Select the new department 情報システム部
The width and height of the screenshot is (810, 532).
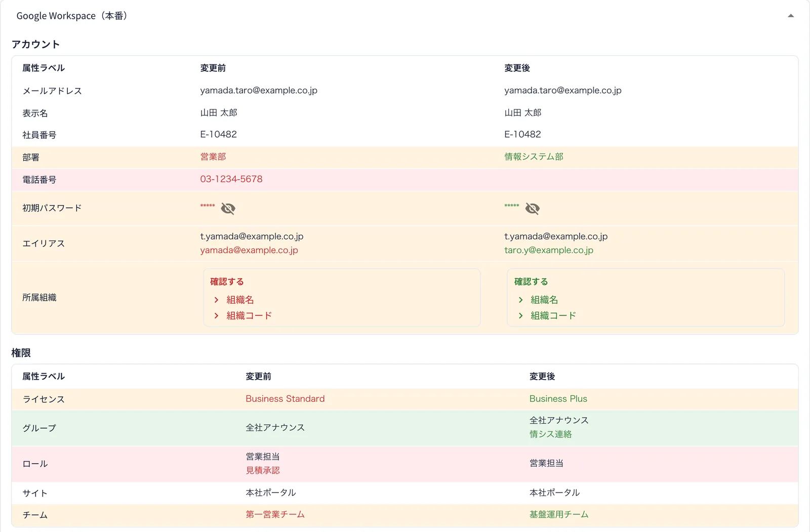tap(534, 156)
